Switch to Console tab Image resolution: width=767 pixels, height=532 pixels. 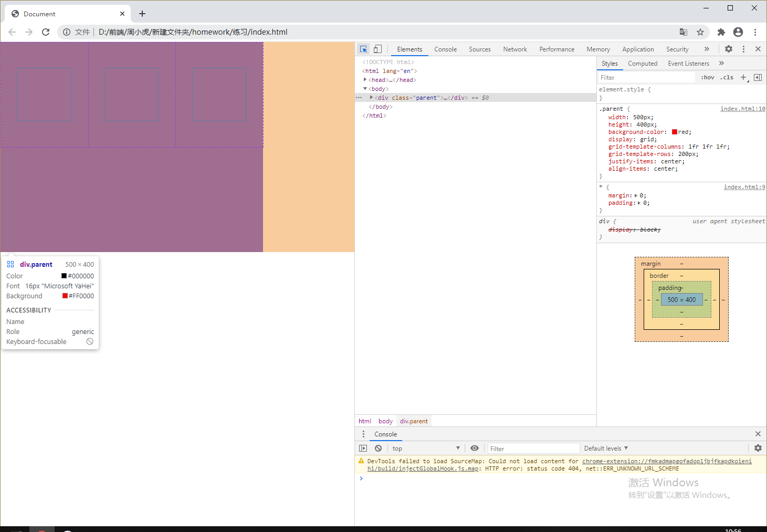(445, 49)
